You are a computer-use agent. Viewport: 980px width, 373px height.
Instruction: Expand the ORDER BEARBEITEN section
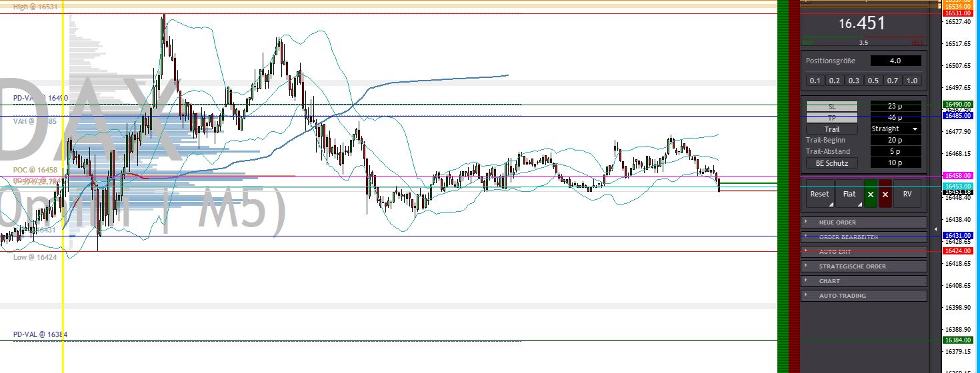coord(864,237)
